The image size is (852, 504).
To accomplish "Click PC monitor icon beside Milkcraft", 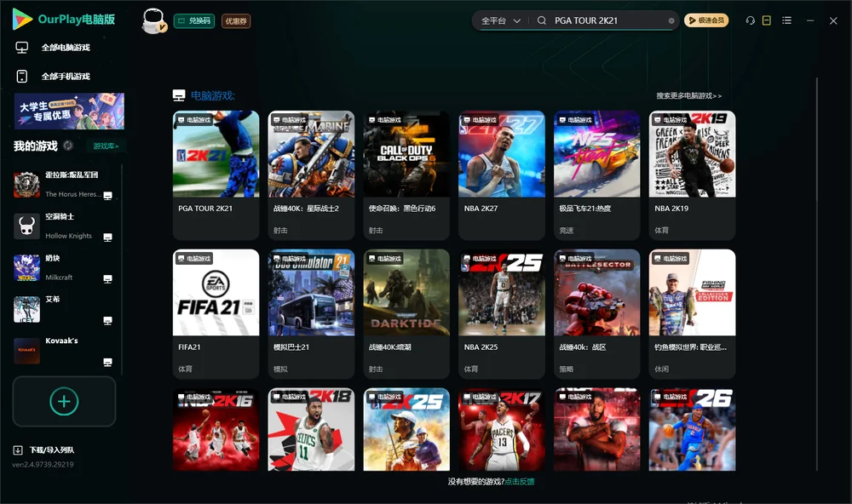I will (x=107, y=279).
